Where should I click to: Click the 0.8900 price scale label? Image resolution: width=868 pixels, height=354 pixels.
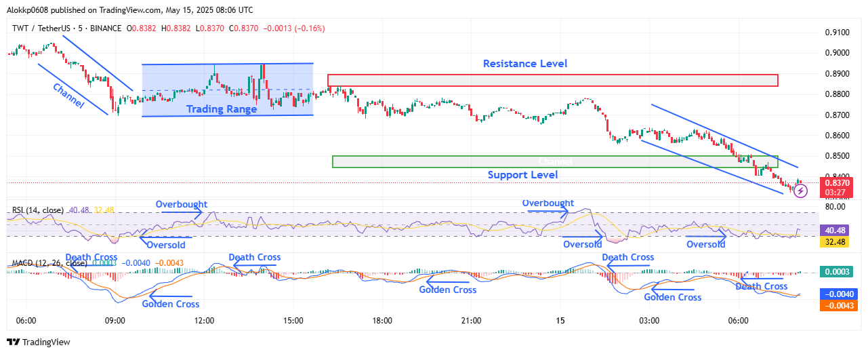coord(837,73)
